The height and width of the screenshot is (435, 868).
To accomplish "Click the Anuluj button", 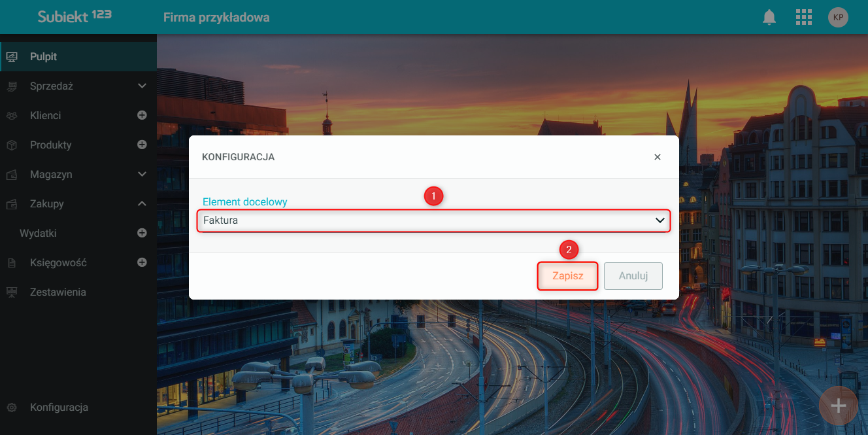I will (x=633, y=276).
